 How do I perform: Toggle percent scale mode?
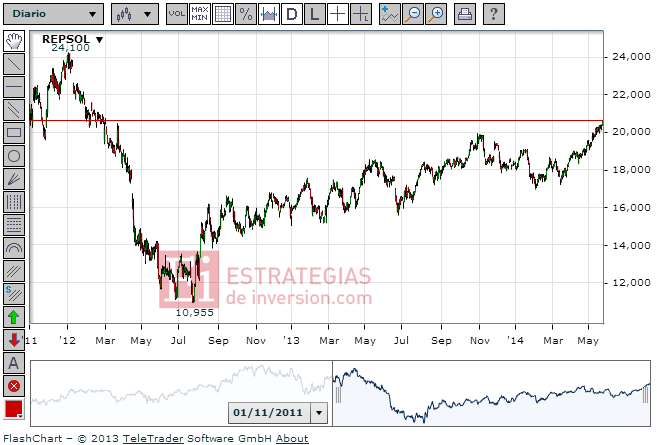(x=246, y=14)
